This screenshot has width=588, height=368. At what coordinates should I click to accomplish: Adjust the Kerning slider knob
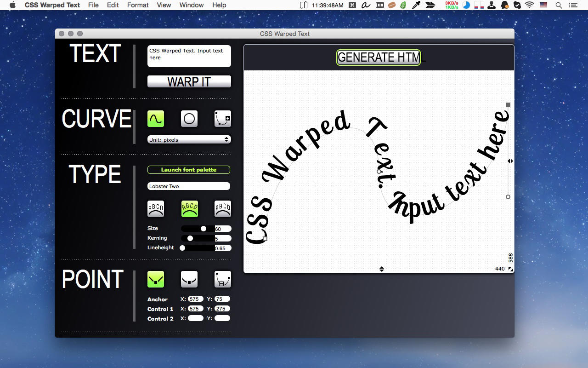click(x=190, y=238)
